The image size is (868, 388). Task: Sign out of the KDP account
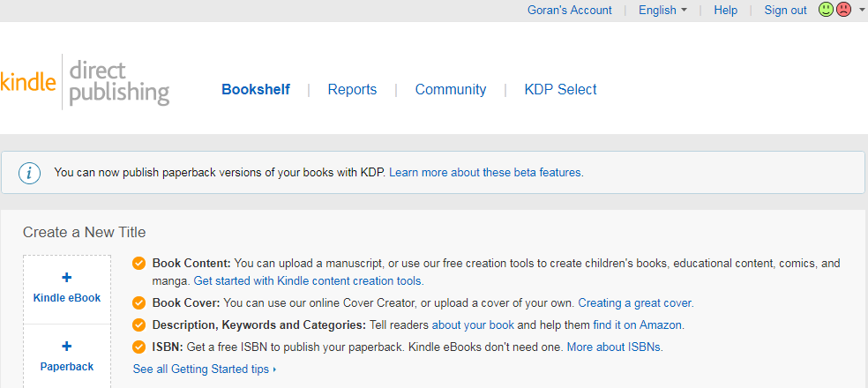pos(785,10)
